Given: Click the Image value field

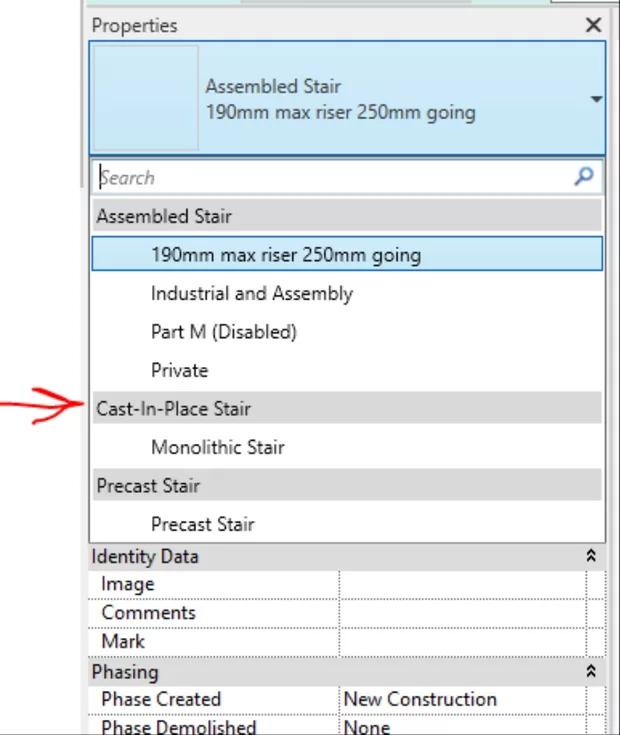Looking at the screenshot, I should pyautogui.click(x=462, y=584).
